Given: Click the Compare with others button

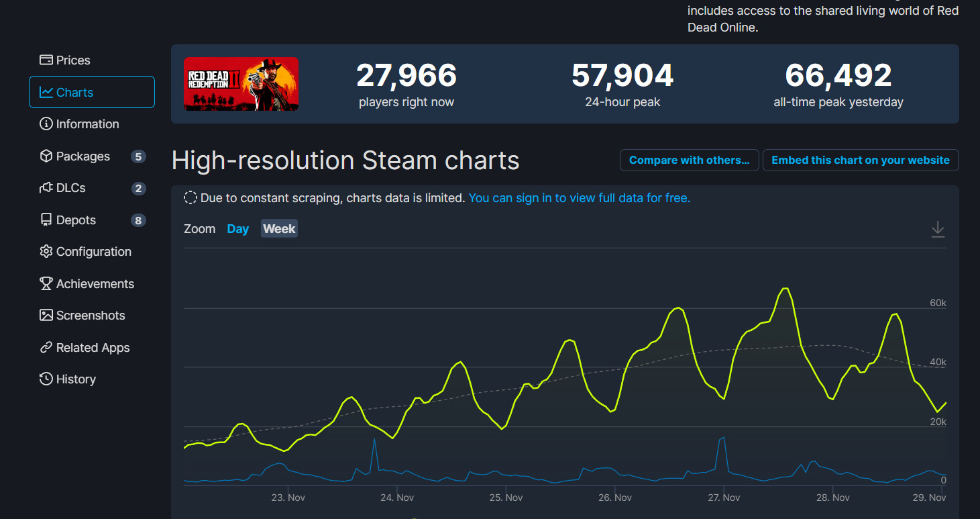Looking at the screenshot, I should pyautogui.click(x=689, y=160).
